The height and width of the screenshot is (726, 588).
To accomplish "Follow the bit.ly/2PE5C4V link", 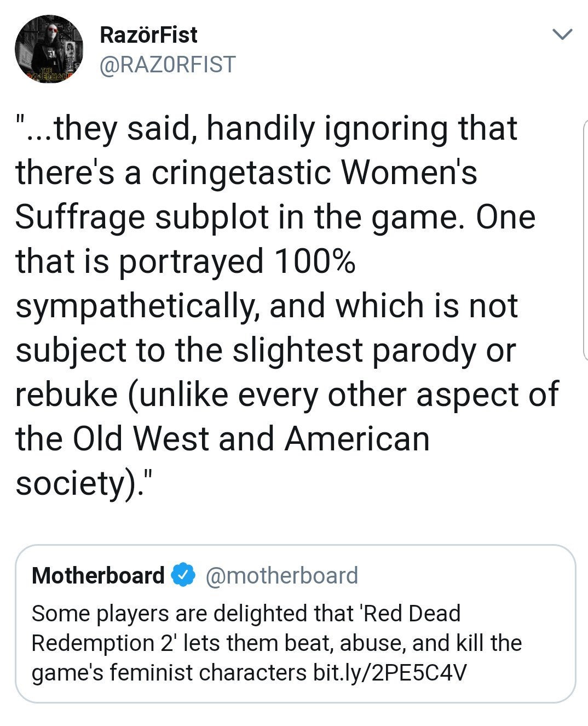I will pyautogui.click(x=389, y=672).
